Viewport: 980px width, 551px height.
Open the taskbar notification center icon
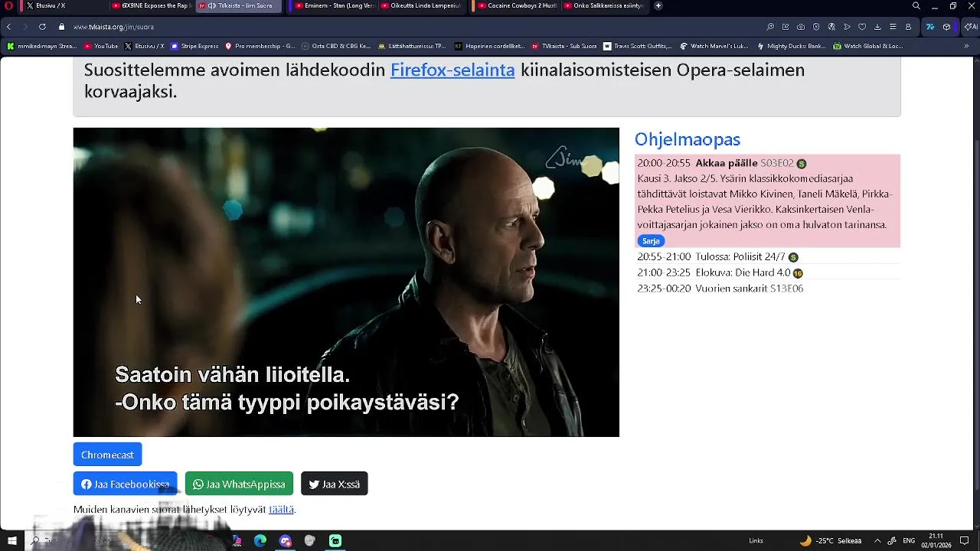click(965, 541)
